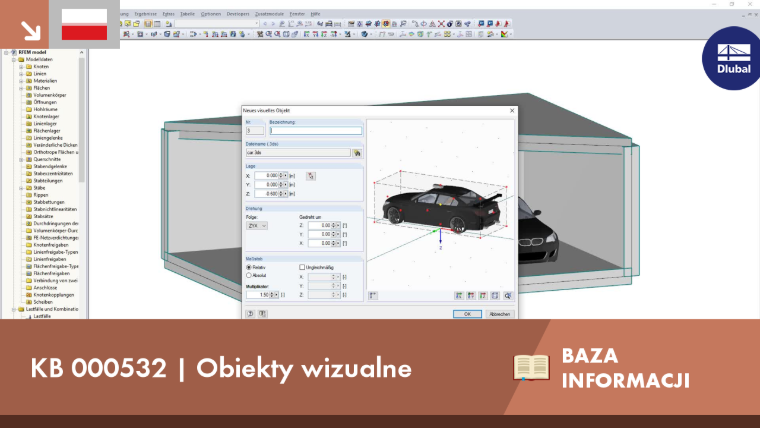Click the axis icon at preview's bottom-left
The image size is (760, 428).
(373, 295)
